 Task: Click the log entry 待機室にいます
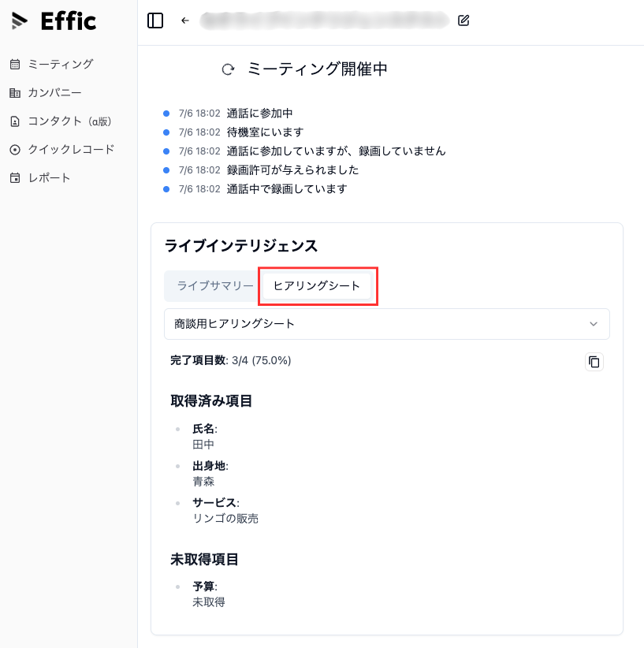click(265, 132)
